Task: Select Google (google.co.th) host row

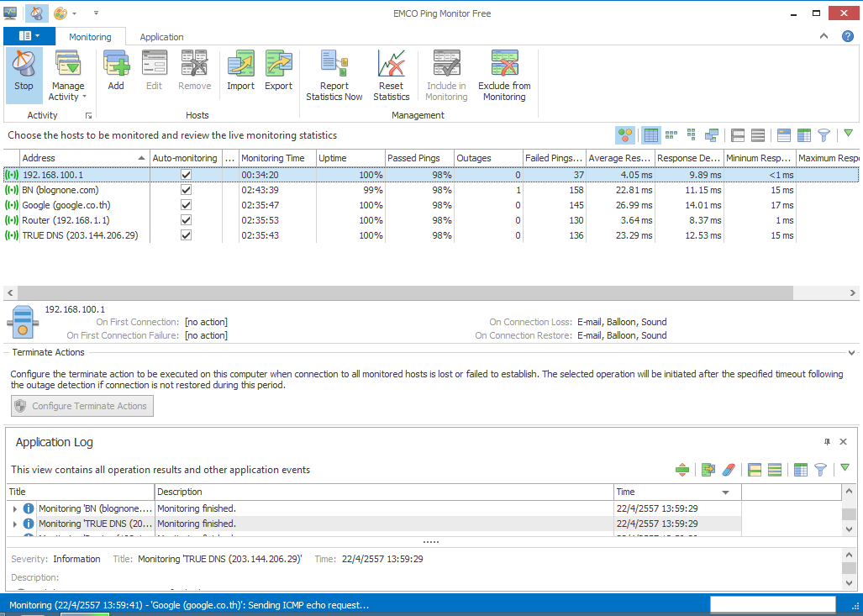Action: pos(431,205)
